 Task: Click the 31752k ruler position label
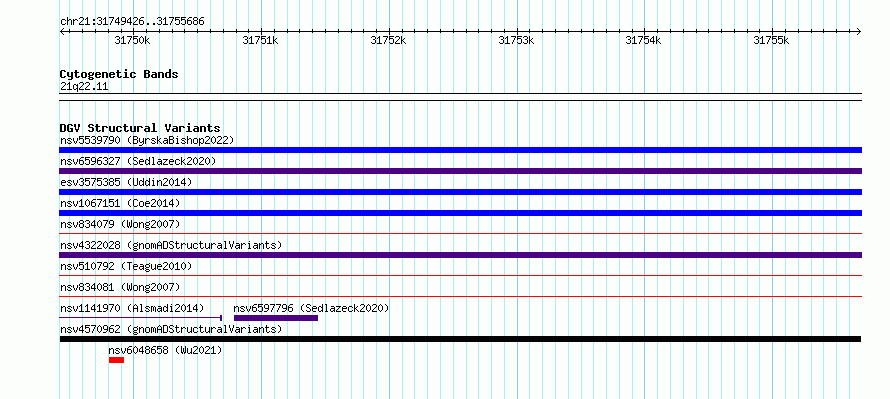pyautogui.click(x=388, y=41)
